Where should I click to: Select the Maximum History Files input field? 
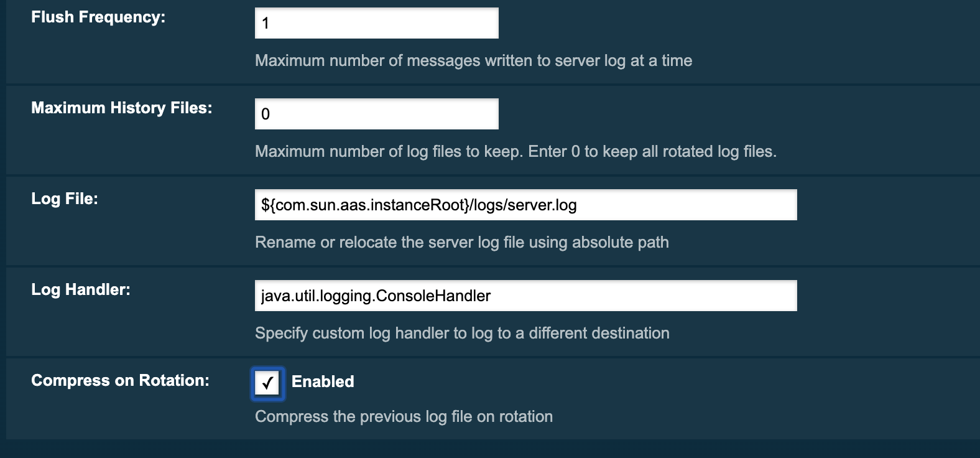click(x=376, y=113)
